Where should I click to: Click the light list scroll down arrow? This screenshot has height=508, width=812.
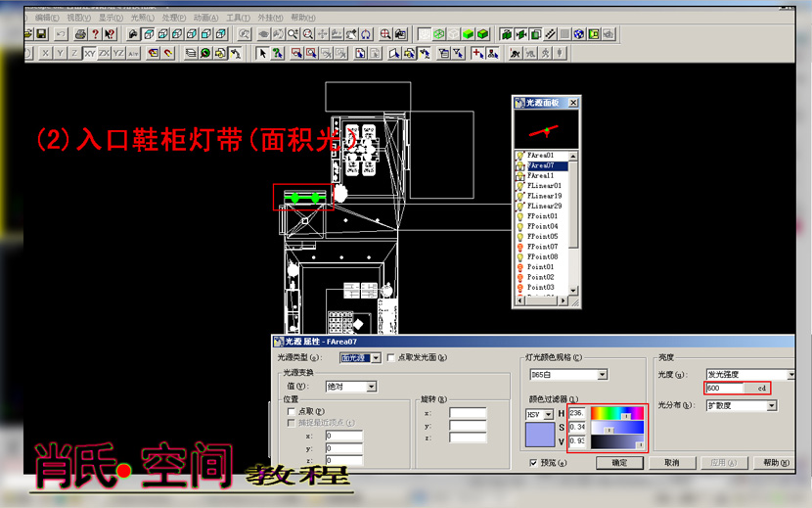pyautogui.click(x=572, y=291)
